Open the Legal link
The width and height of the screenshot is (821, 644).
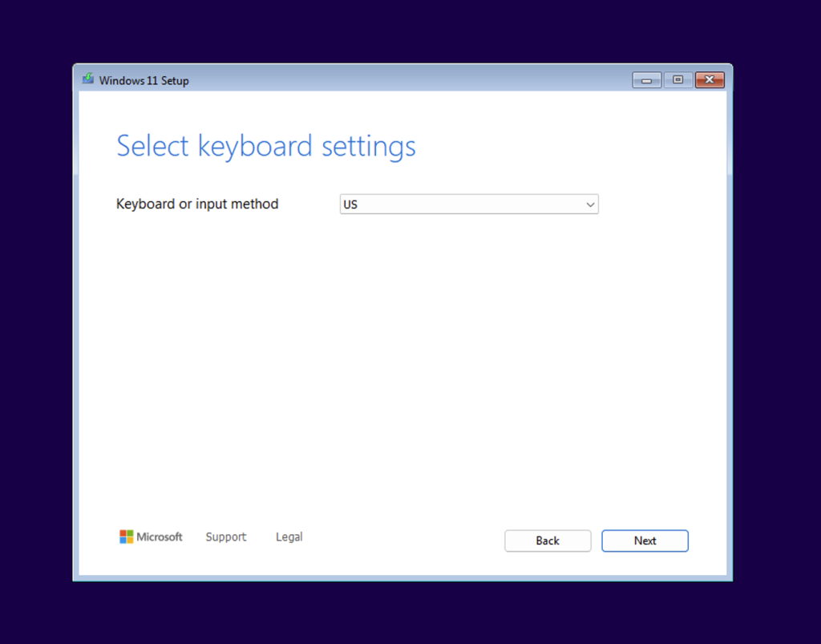(289, 537)
